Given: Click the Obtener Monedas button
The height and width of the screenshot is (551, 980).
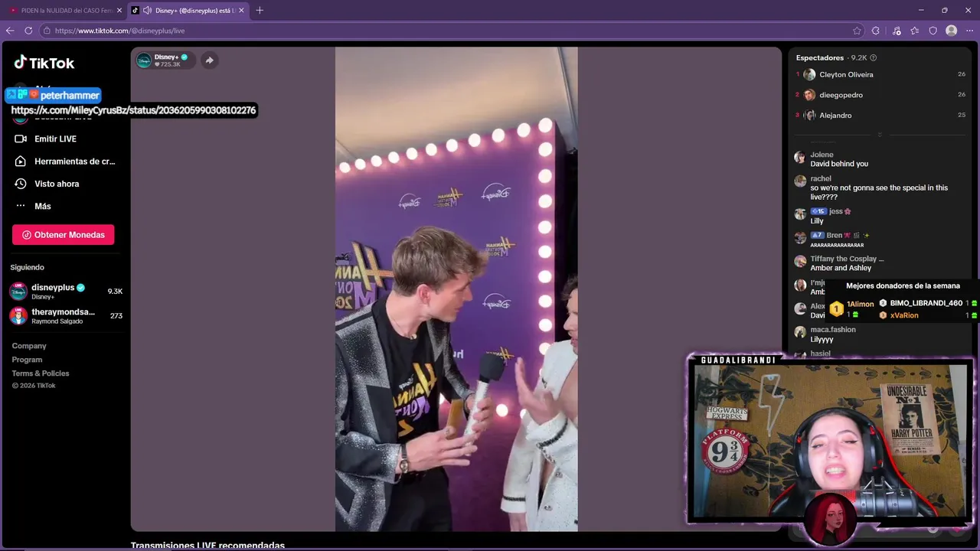Looking at the screenshot, I should tap(63, 235).
